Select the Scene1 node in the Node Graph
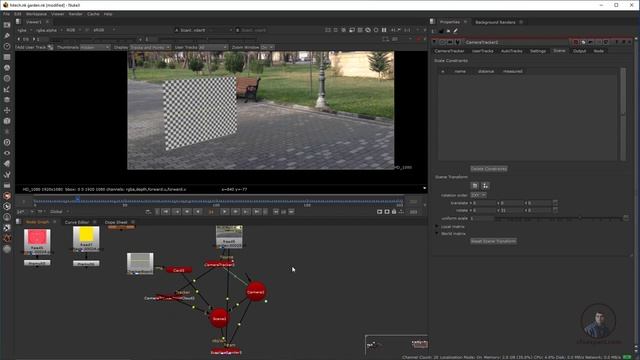 (x=219, y=318)
